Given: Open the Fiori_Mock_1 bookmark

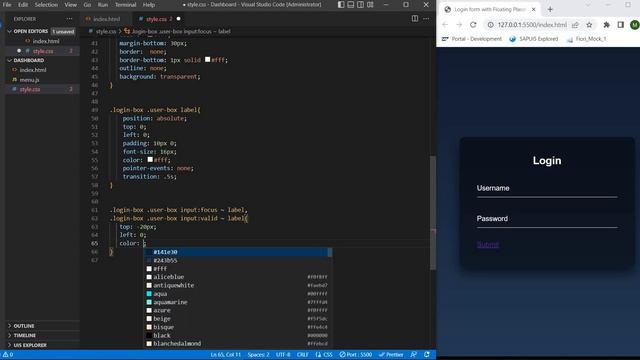Looking at the screenshot, I should [x=586, y=39].
